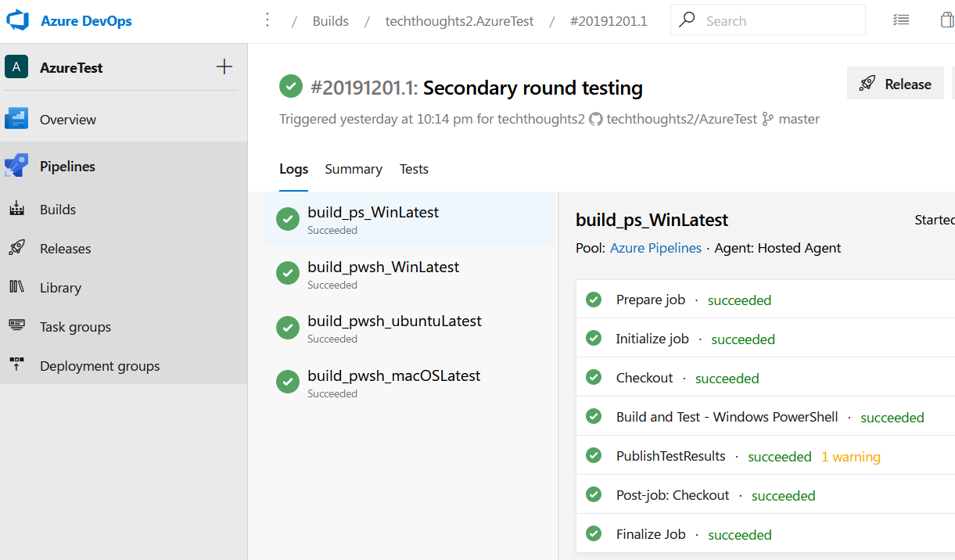Open Pipelines in the sidebar
This screenshot has height=560, width=955.
tap(124, 166)
